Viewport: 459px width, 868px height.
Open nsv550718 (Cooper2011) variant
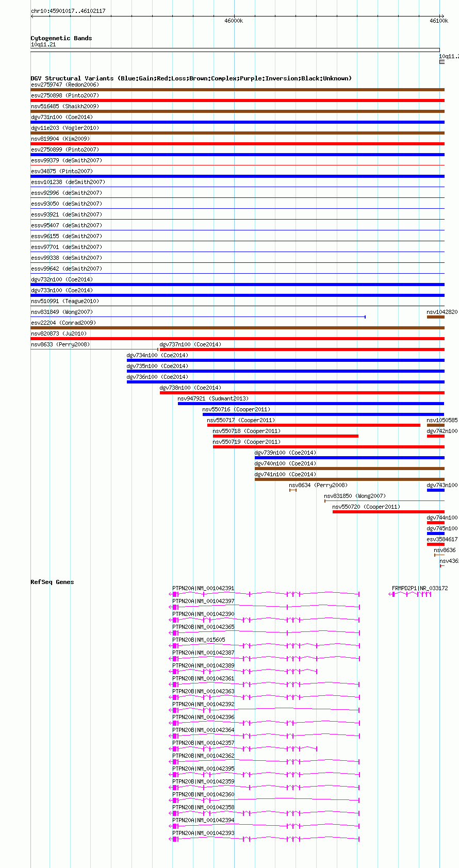click(247, 431)
